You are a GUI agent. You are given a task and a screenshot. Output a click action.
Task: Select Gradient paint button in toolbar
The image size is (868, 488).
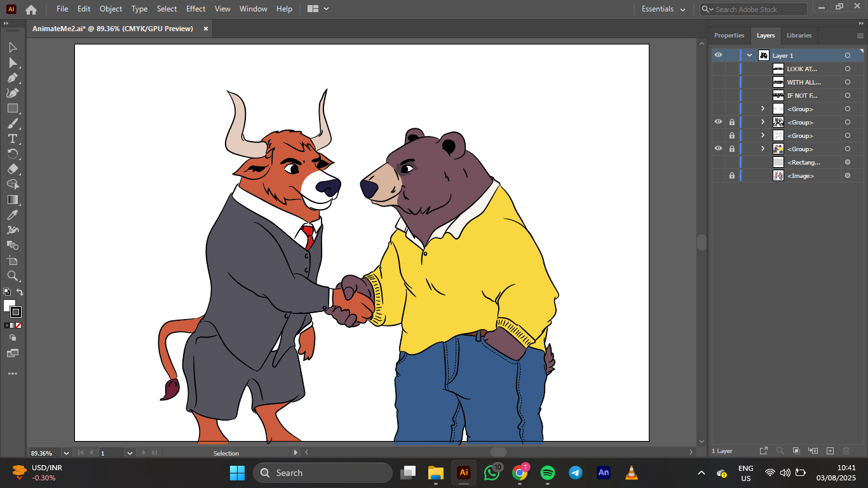point(13,325)
